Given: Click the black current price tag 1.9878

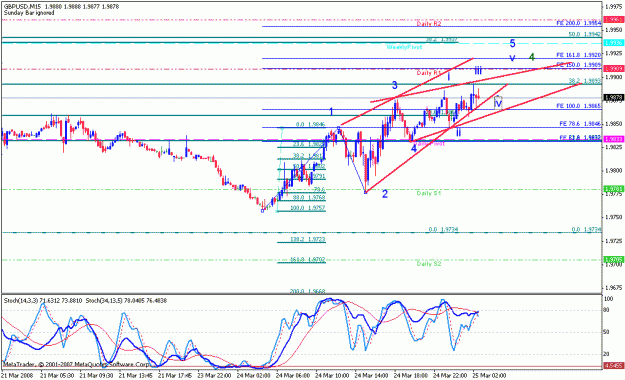Looking at the screenshot, I should 613,97.
